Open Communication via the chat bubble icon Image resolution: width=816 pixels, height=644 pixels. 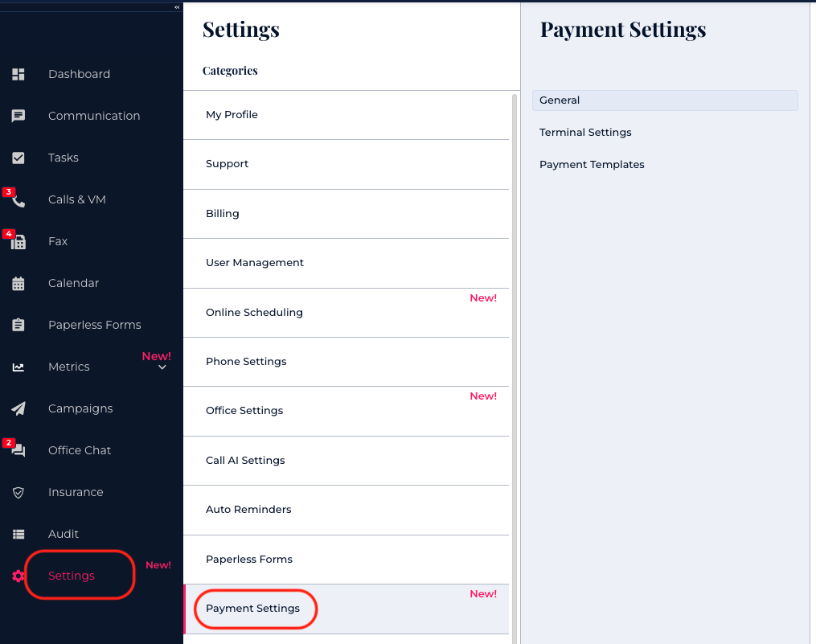pyautogui.click(x=18, y=116)
